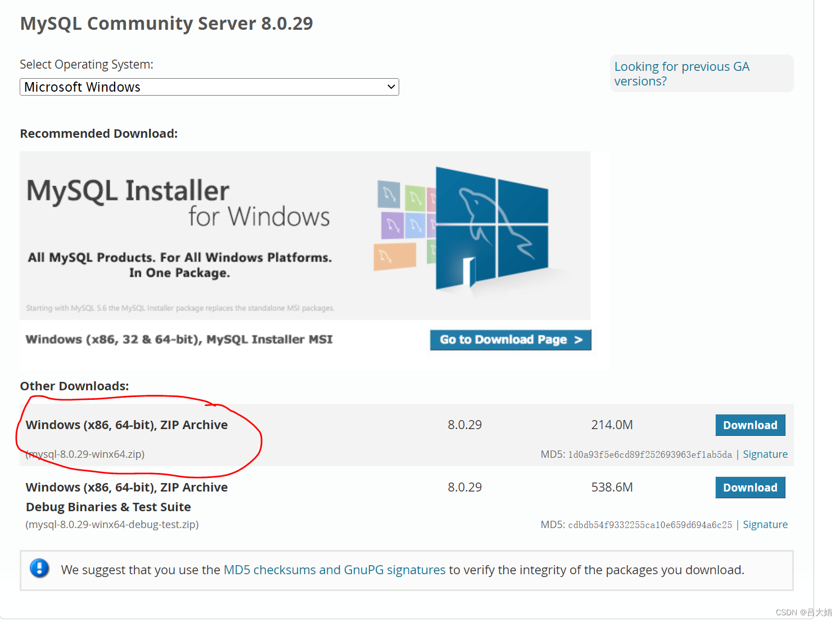840x622 pixels.
Task: Click the arrow on Go to Download Page button
Action: [579, 339]
